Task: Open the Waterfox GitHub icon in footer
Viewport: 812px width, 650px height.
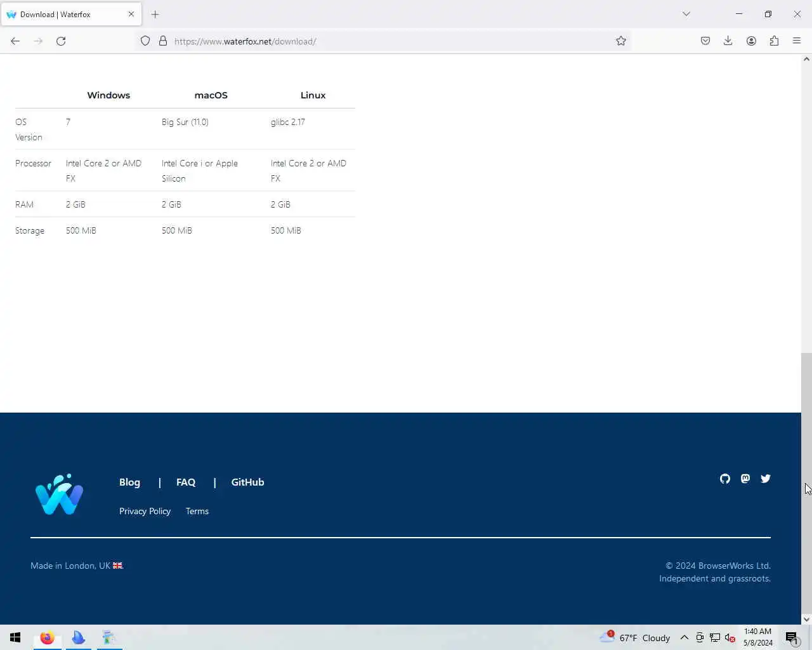Action: pyautogui.click(x=725, y=479)
